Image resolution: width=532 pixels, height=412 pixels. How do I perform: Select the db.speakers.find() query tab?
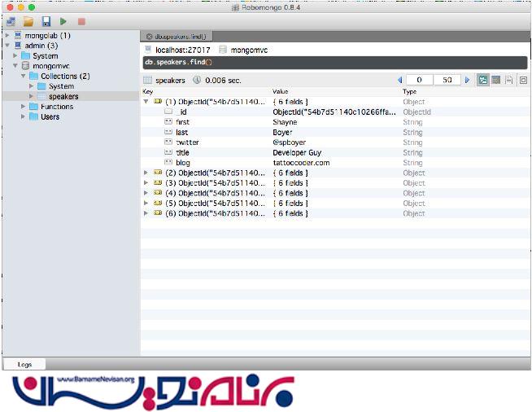click(x=181, y=37)
